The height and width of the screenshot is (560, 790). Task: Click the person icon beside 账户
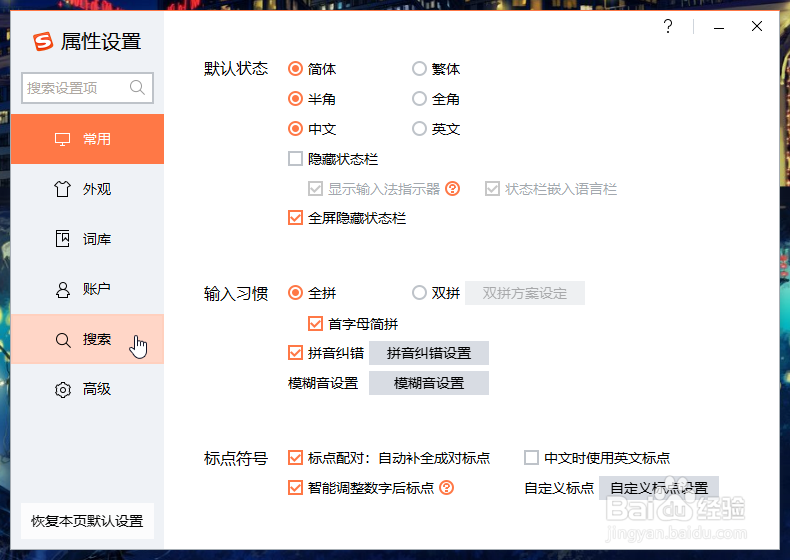click(x=62, y=289)
